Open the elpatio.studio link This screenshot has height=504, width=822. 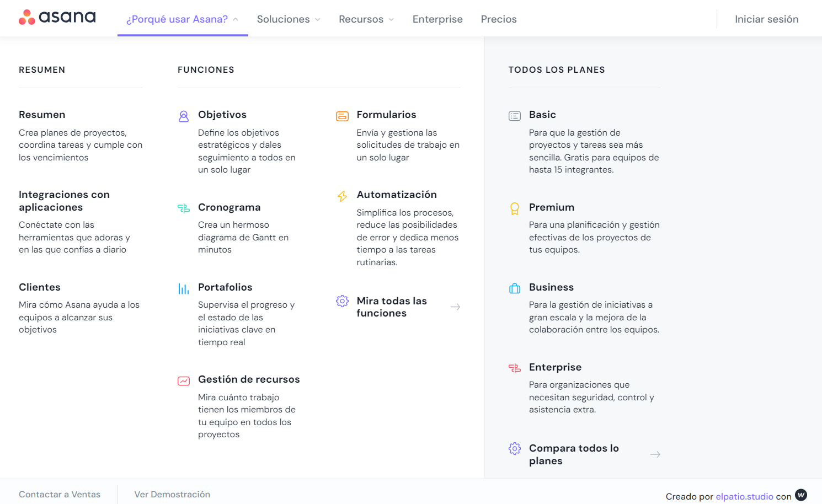[x=744, y=496]
